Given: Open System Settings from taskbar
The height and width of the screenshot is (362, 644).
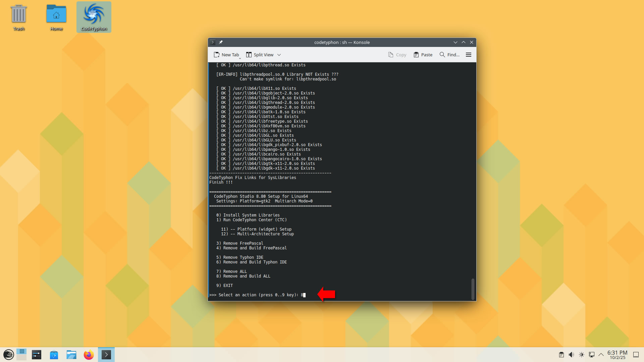Looking at the screenshot, I should (37, 355).
